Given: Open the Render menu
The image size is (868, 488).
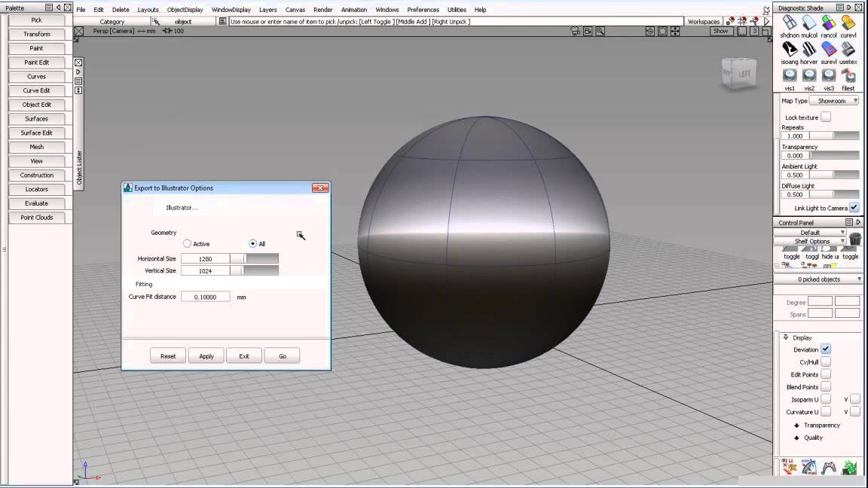Looking at the screenshot, I should click(322, 9).
